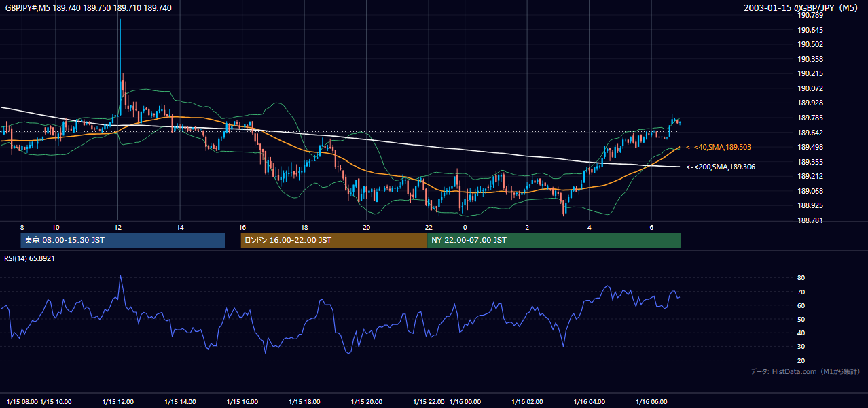Click price axis label 188.781
This screenshot has height=408, width=868.
[x=811, y=220]
